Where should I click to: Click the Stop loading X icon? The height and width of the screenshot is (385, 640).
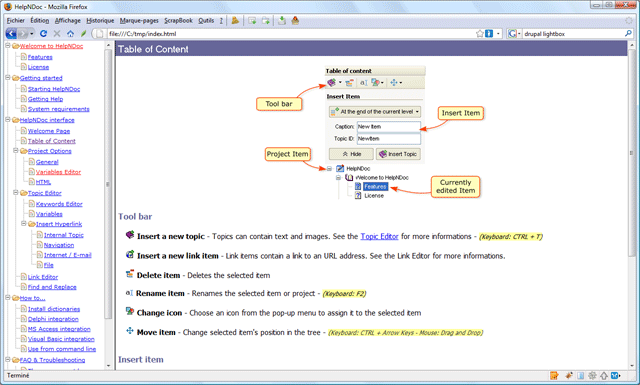pyautogui.click(x=57, y=33)
